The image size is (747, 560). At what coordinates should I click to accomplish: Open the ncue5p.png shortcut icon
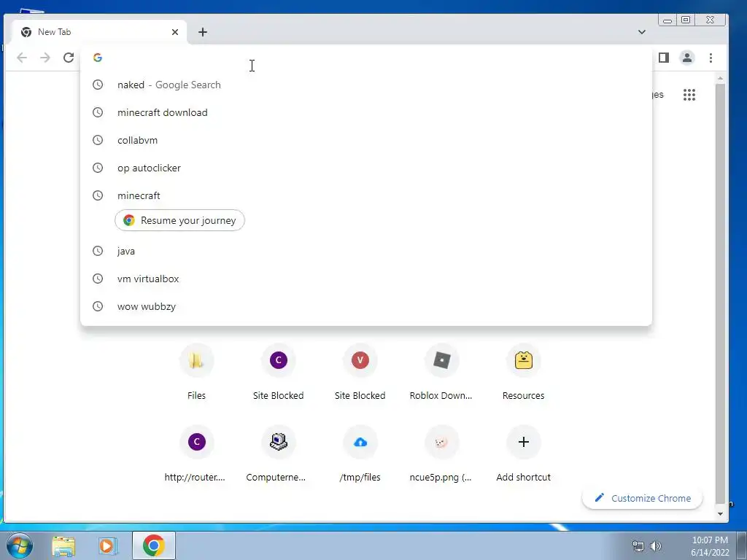point(441,442)
